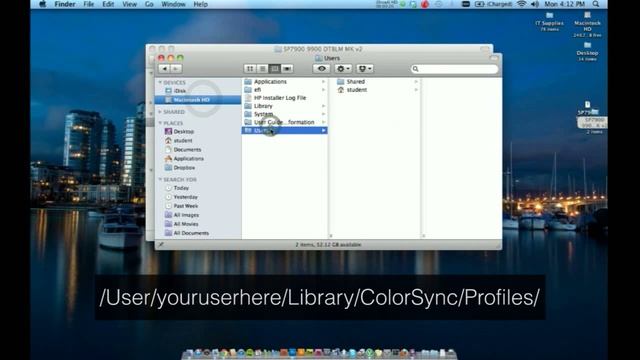The width and height of the screenshot is (640, 360).
Task: Click the Finder forward navigation arrow
Action: [x=176, y=69]
